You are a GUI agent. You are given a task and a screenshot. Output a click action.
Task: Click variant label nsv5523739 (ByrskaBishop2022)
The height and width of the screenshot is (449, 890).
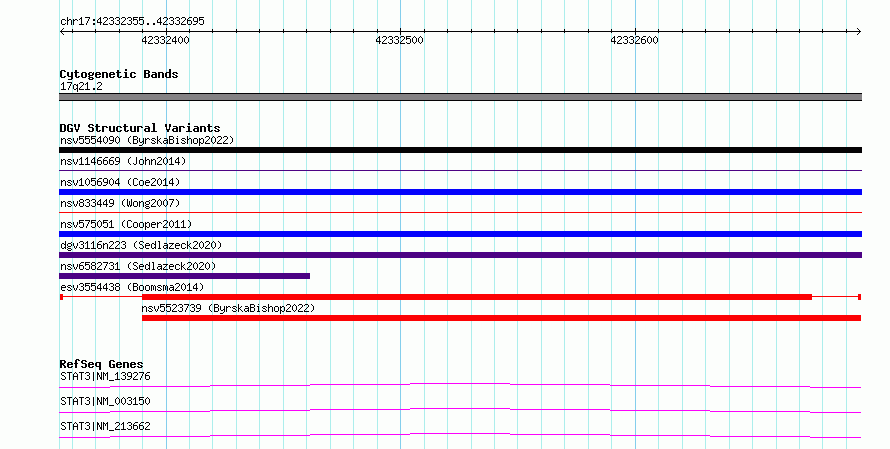point(228,308)
